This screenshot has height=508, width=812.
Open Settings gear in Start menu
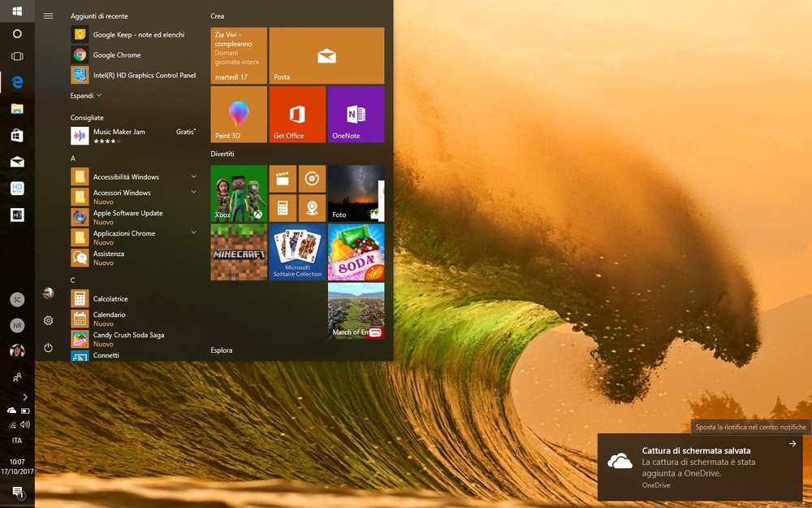tap(49, 321)
